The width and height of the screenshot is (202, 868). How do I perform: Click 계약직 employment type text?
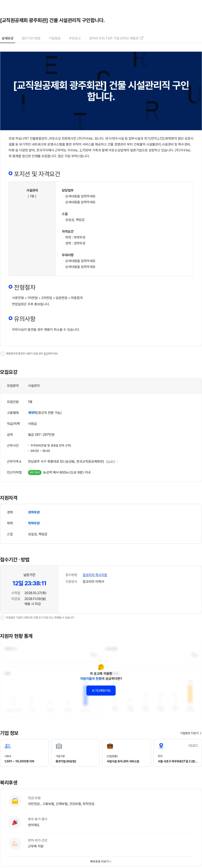32,412
